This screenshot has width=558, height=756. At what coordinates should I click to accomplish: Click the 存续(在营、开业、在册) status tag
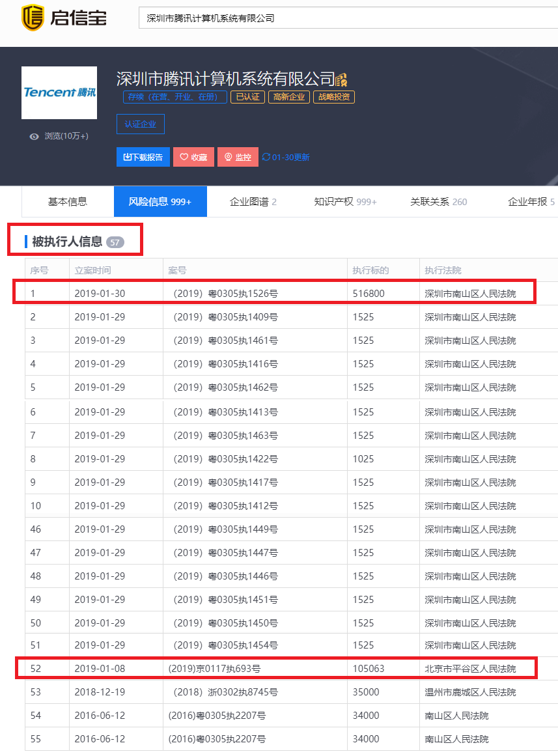[174, 97]
